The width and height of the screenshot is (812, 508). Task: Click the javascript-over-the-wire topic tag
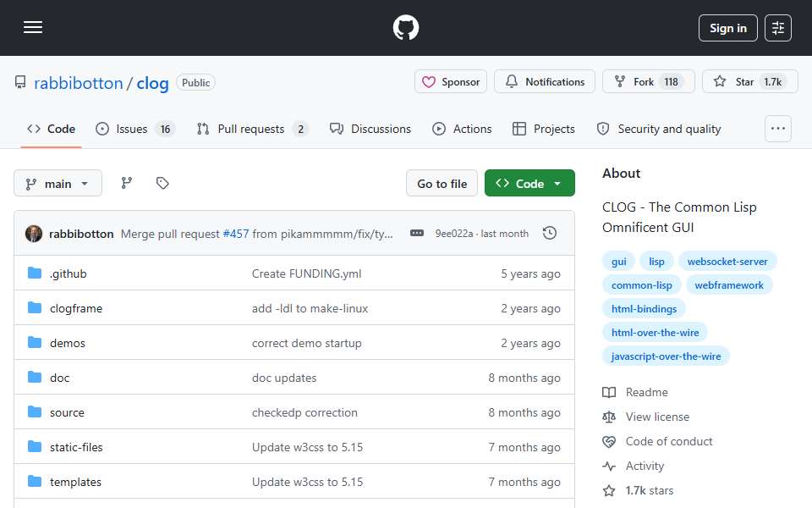point(666,356)
